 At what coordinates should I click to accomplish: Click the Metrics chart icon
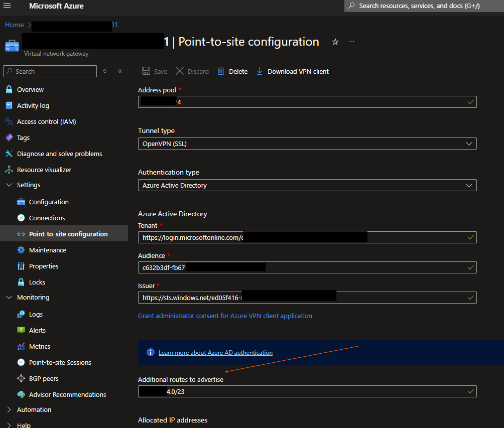(x=21, y=347)
